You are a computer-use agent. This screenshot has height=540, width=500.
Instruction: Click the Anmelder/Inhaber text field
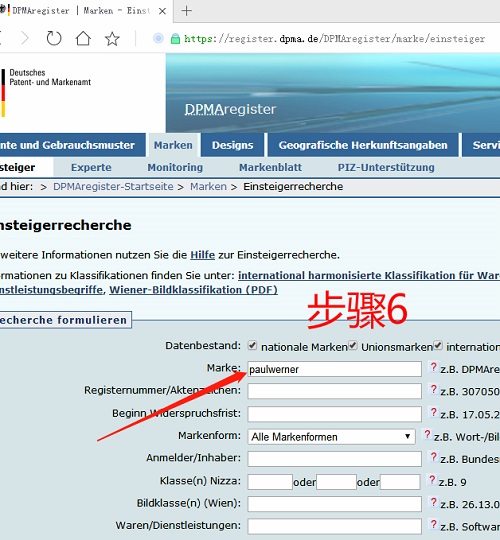pyautogui.click(x=334, y=459)
